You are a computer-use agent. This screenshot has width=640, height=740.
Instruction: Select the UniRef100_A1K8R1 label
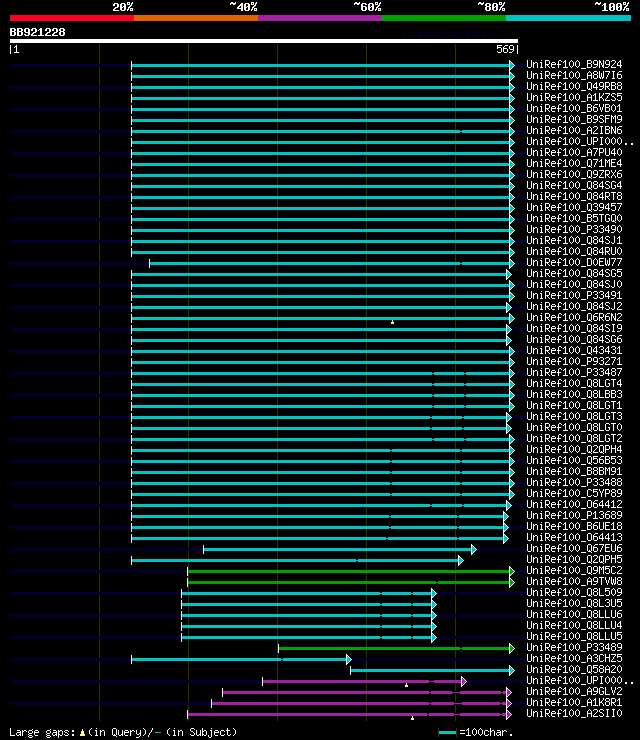(574, 702)
